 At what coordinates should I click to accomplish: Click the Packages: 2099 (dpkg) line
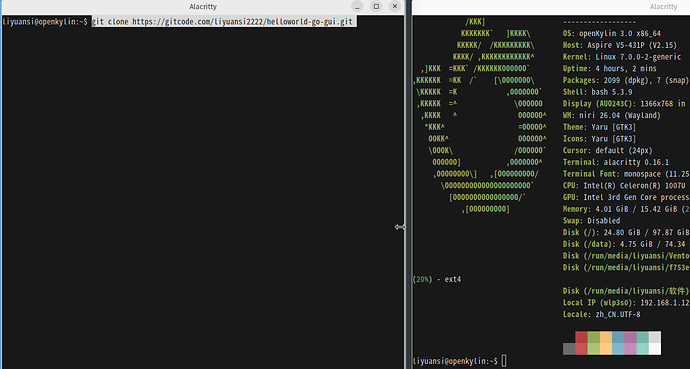(x=626, y=80)
